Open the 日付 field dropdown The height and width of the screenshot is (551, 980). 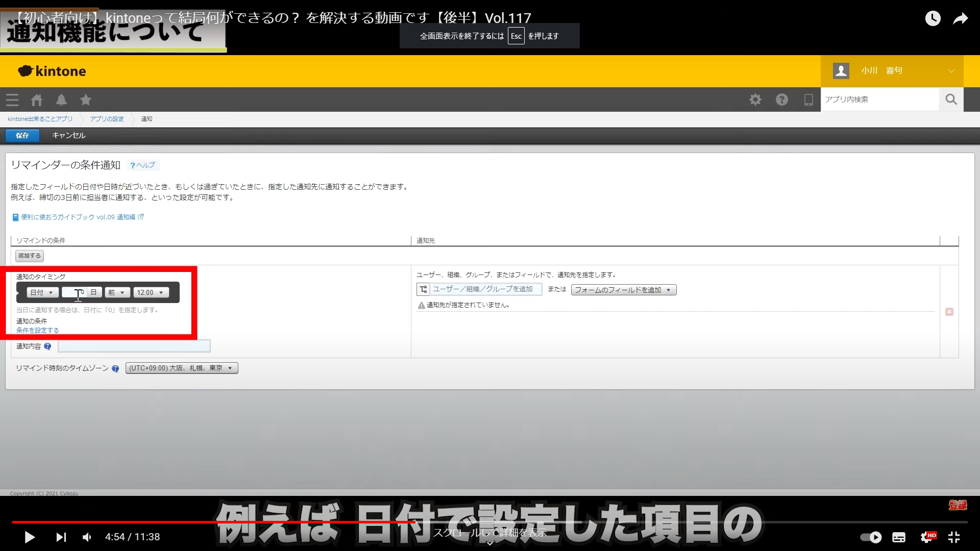pyautogui.click(x=42, y=292)
